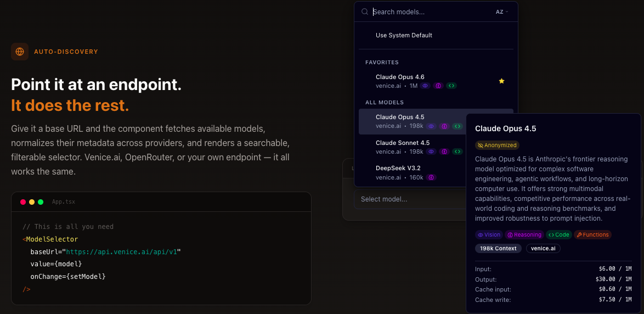The height and width of the screenshot is (314, 644).
Task: Click the onChange={setModel} code line
Action: (x=68, y=277)
